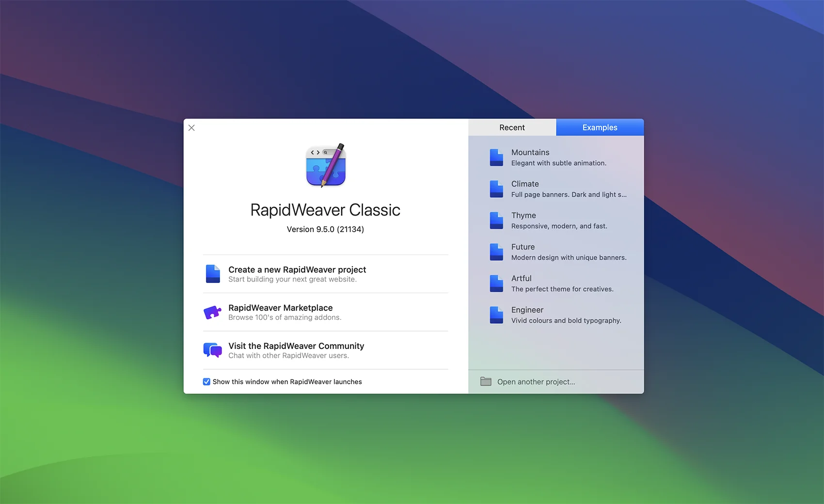Click 'Start building your next great website.' subtitle
Screen dimensions: 824x504
tap(292, 280)
